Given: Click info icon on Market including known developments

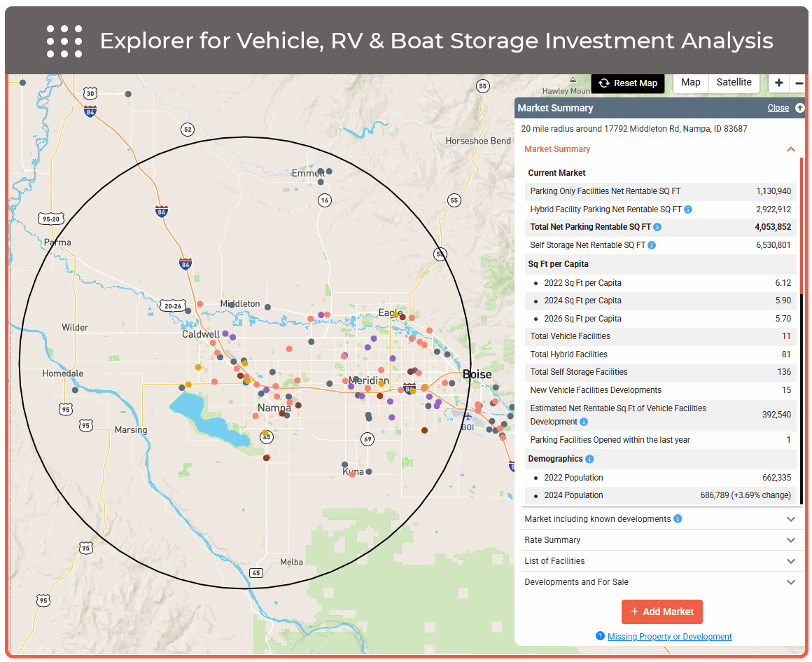Looking at the screenshot, I should (678, 519).
